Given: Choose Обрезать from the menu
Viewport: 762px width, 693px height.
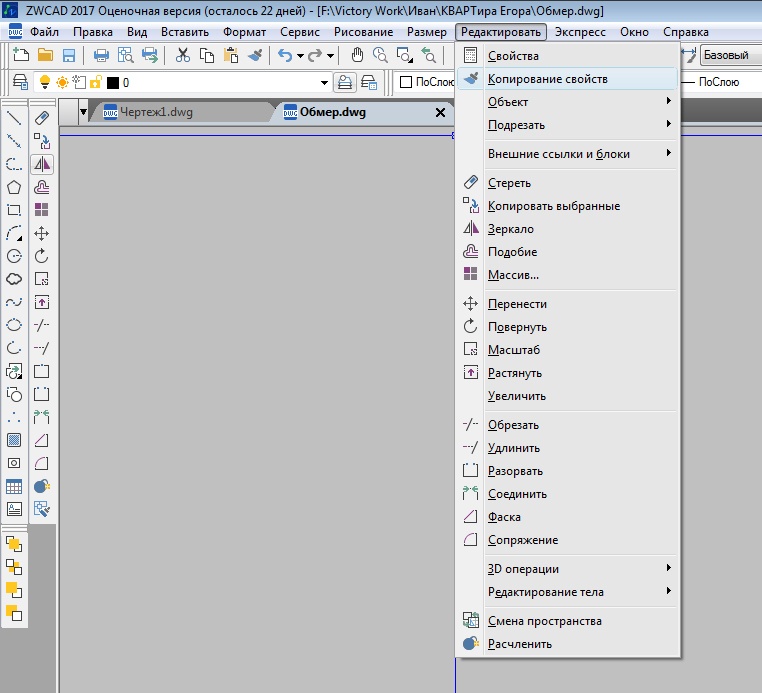Looking at the screenshot, I should coord(567,425).
